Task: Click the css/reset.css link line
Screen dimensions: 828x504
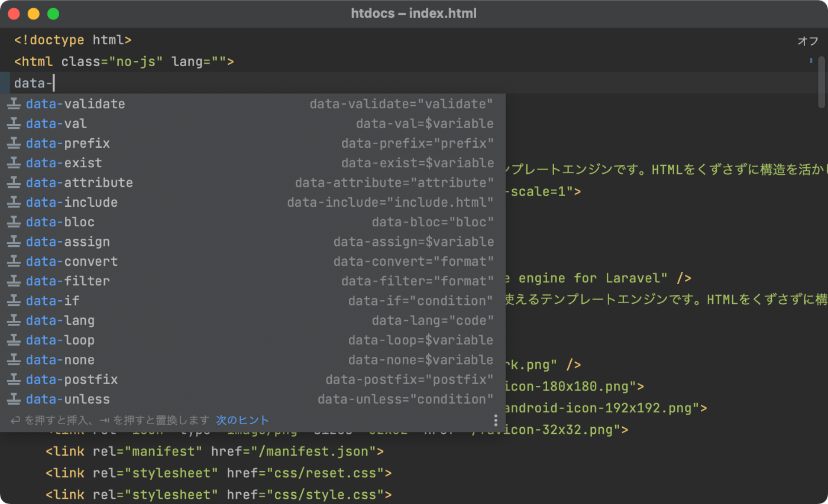Action: click(219, 473)
